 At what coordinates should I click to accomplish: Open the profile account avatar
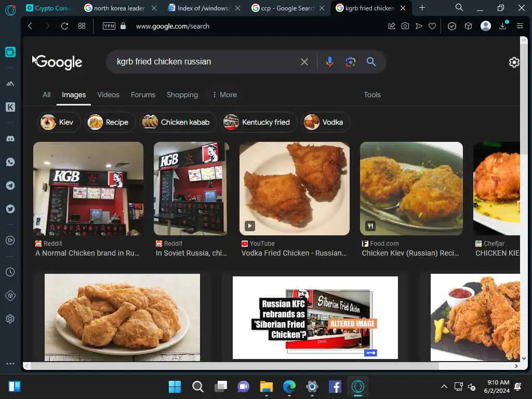486,26
